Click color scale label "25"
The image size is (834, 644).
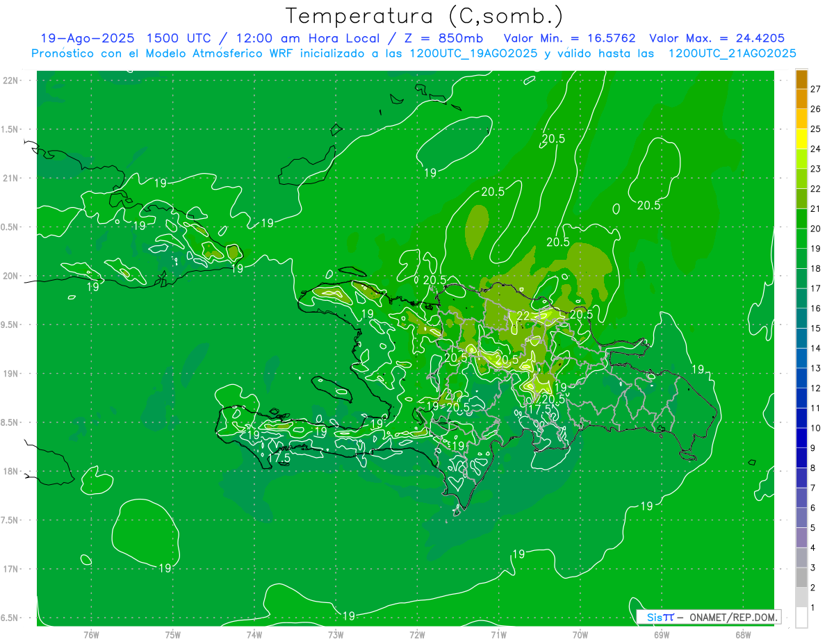click(815, 129)
